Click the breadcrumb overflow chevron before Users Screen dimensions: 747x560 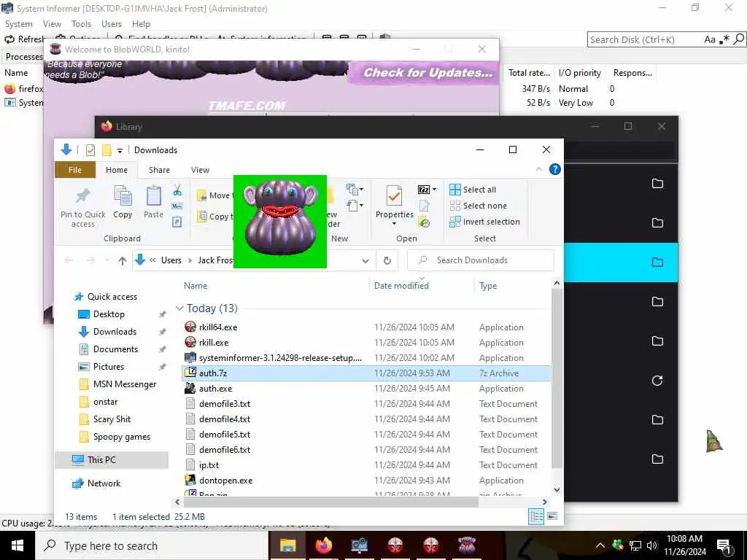click(153, 260)
